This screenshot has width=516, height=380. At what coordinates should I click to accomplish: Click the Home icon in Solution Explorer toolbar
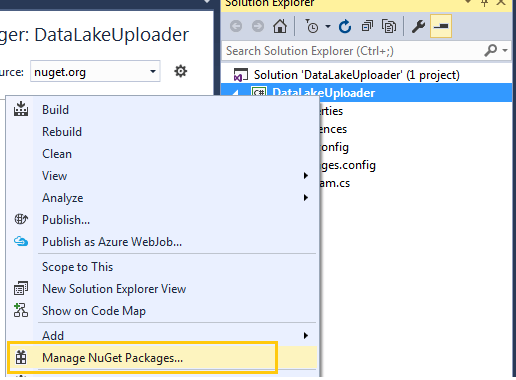(280, 26)
